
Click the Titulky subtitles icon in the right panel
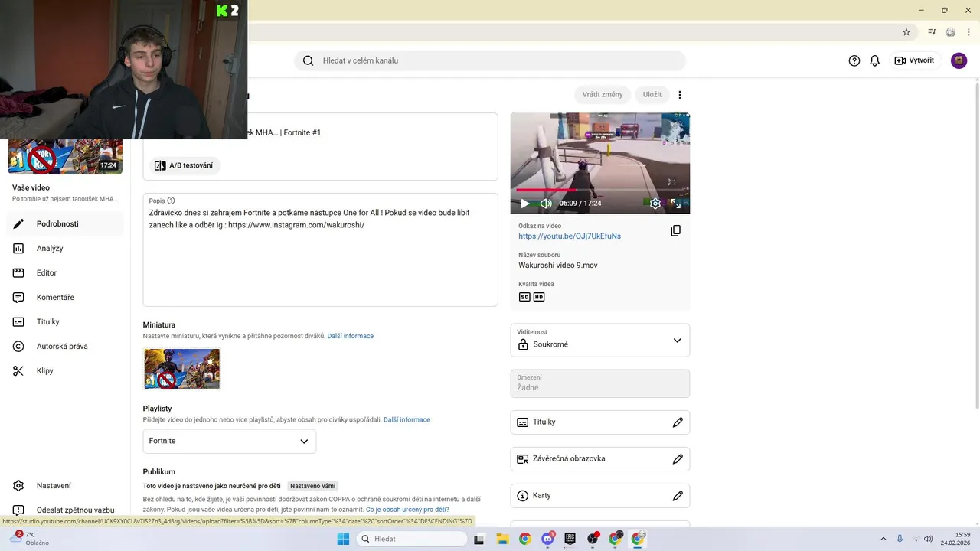[523, 422]
